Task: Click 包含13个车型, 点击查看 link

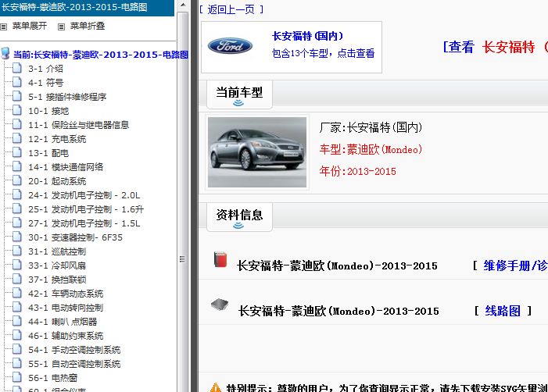Action: pos(324,53)
